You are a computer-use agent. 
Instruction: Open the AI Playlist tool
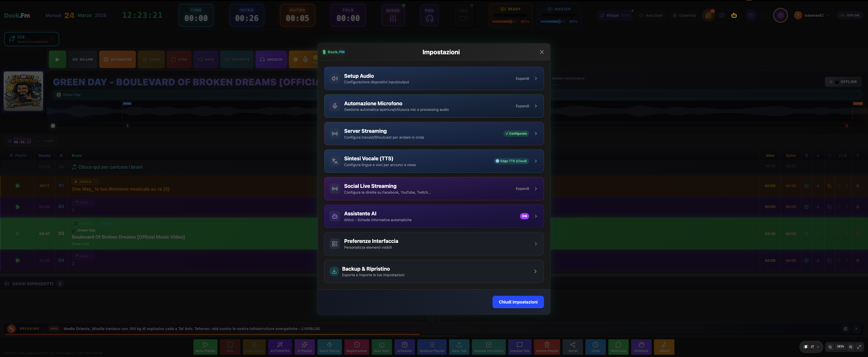tap(305, 347)
